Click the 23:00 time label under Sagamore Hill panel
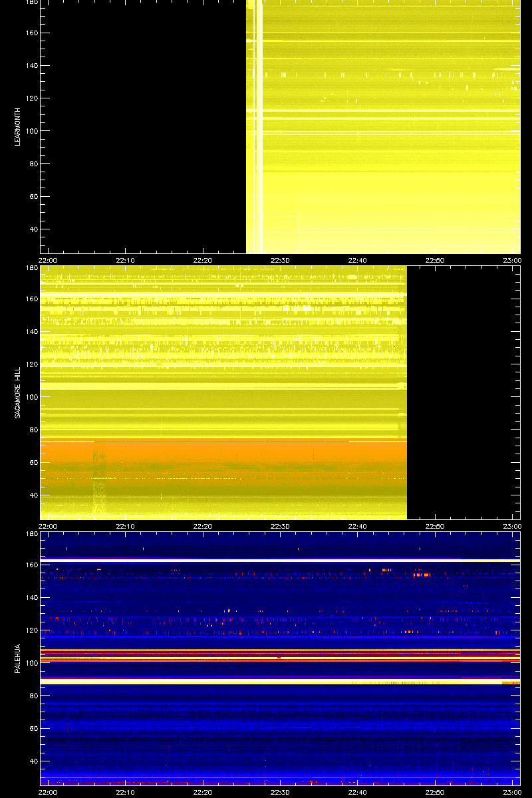This screenshot has height=798, width=532. tap(512, 526)
